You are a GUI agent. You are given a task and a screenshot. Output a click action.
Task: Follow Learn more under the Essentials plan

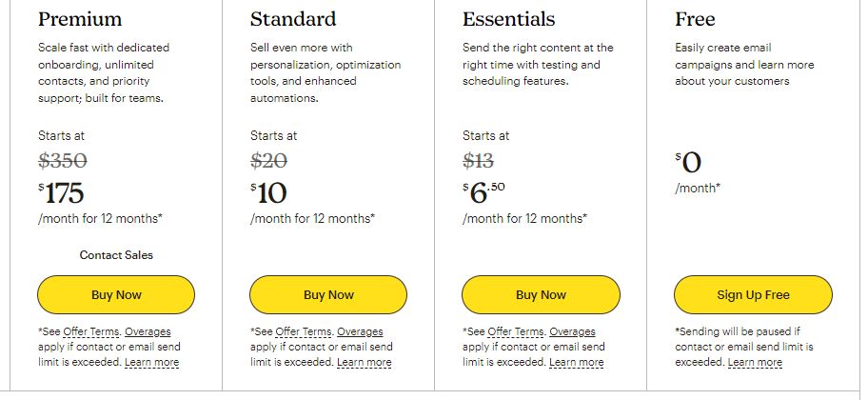pos(576,363)
